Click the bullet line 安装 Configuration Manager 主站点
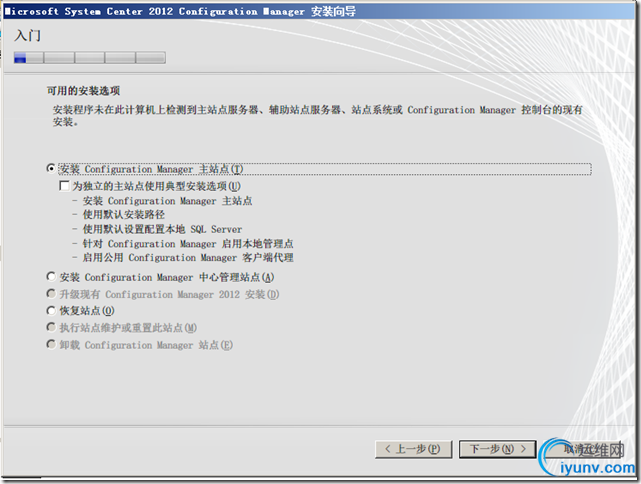 tap(168, 201)
